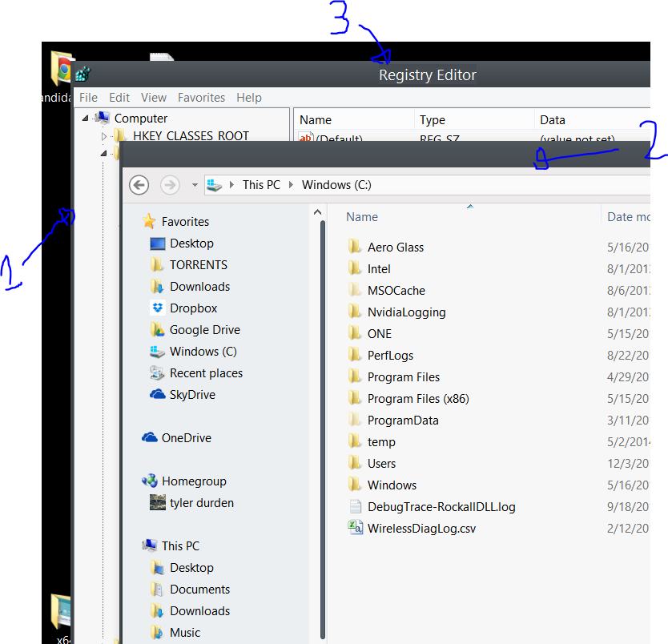Open Desktop under Favorites

[191, 244]
